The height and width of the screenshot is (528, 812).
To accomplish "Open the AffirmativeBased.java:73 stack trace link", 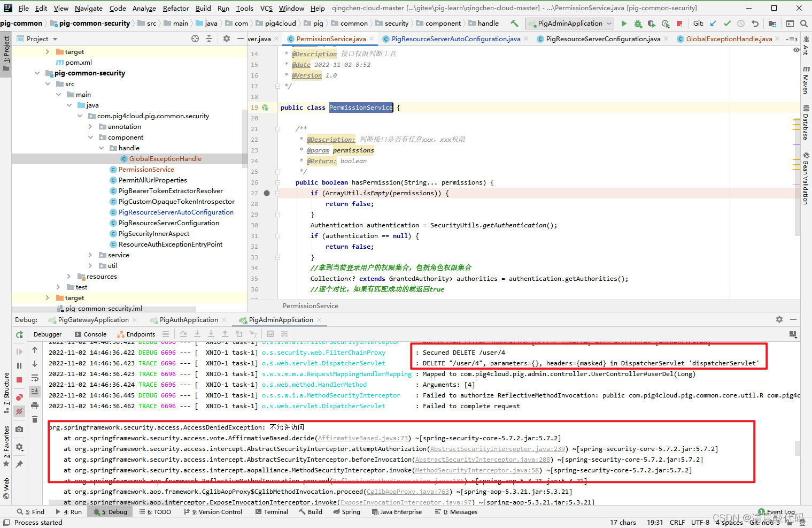I will click(x=363, y=438).
